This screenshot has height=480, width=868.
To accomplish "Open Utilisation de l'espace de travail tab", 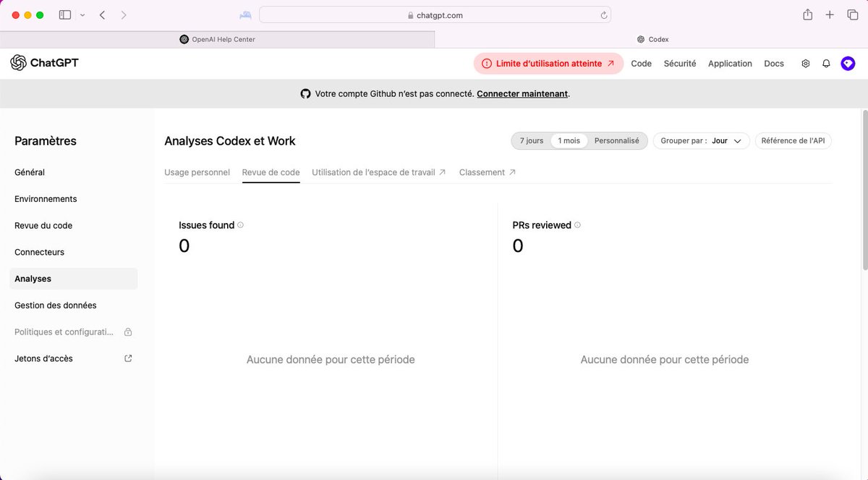I will point(379,172).
